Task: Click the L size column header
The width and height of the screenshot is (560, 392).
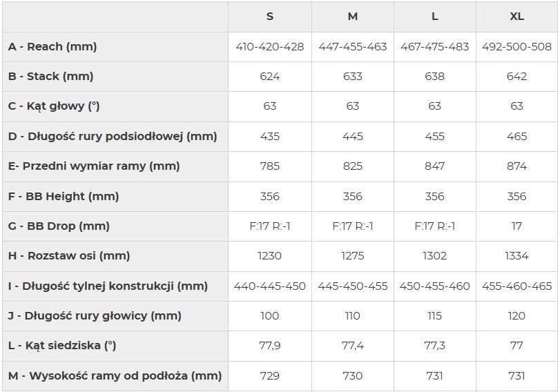Action: point(434,17)
